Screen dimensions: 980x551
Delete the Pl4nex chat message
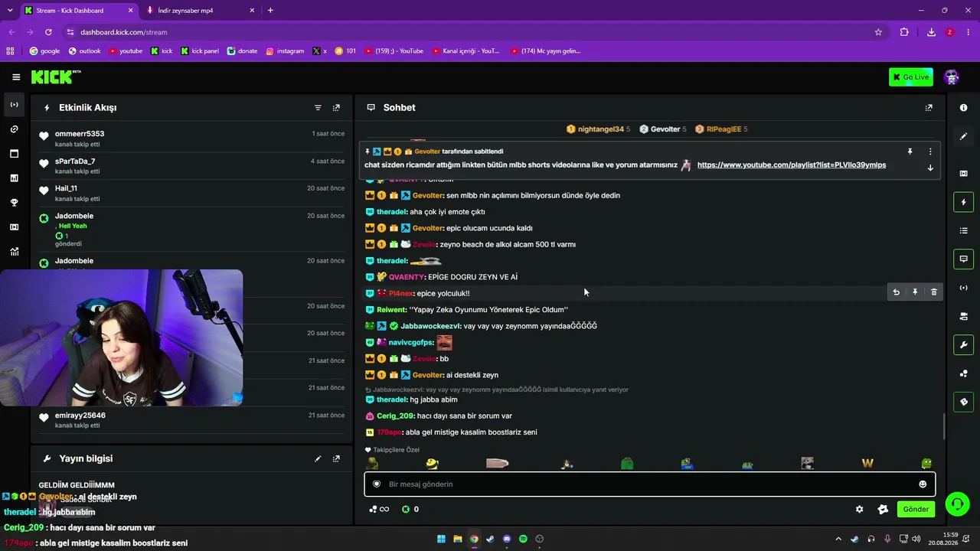[934, 292]
